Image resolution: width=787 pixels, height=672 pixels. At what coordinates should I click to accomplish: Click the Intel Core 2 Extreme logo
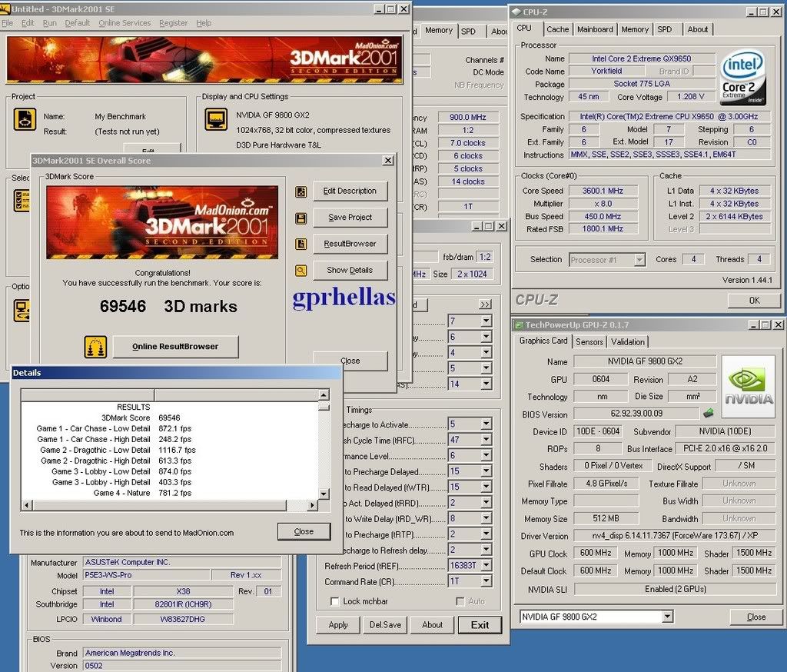tap(743, 76)
